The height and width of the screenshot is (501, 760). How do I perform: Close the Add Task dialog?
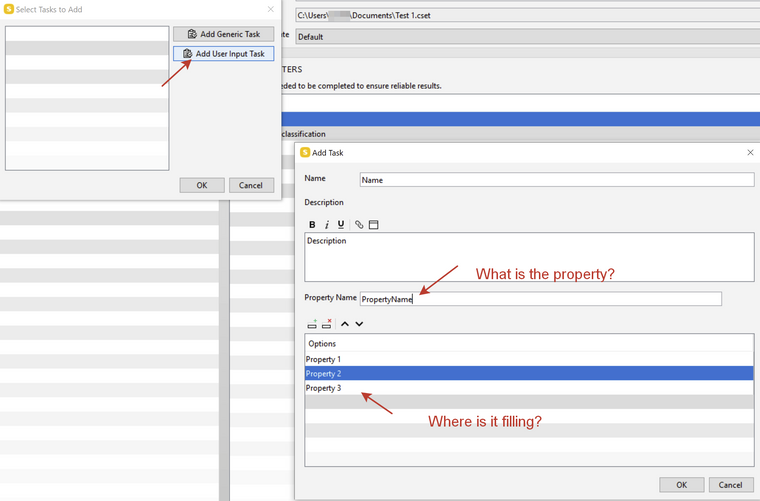coord(750,153)
